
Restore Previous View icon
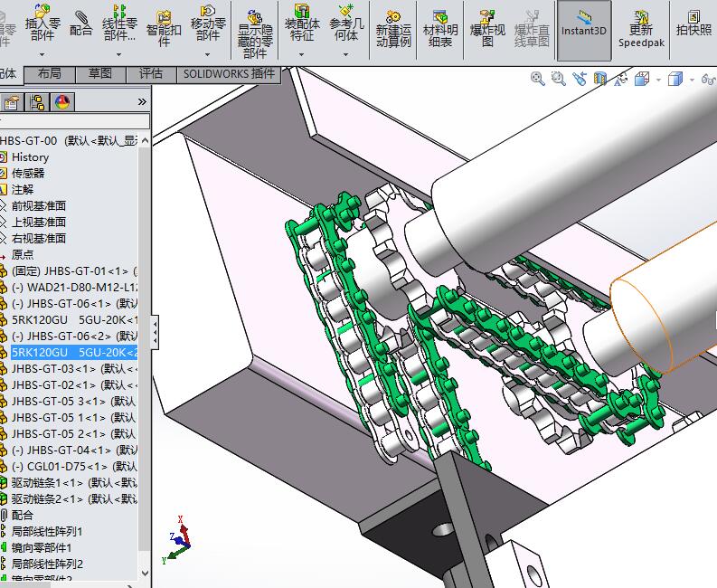click(580, 79)
